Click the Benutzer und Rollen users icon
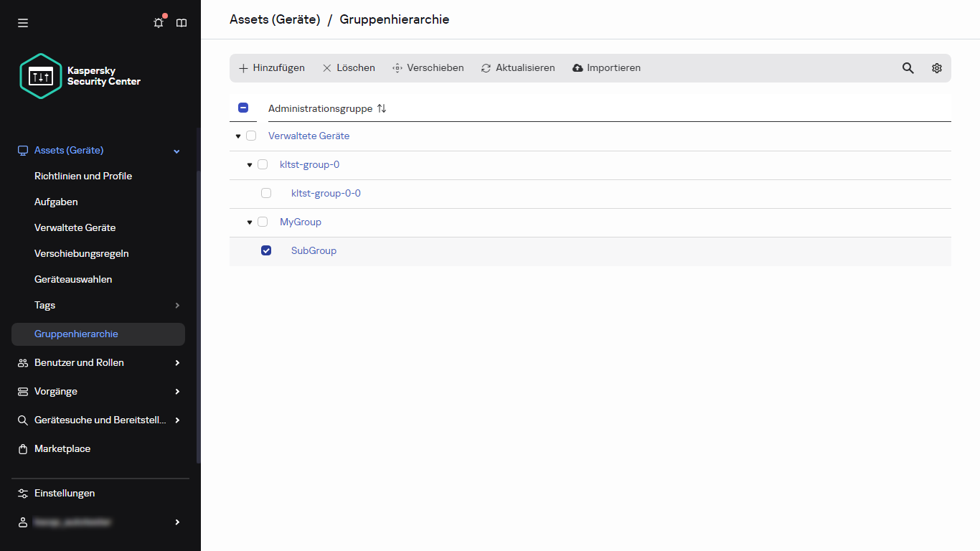This screenshot has height=551, width=980. pyautogui.click(x=22, y=362)
